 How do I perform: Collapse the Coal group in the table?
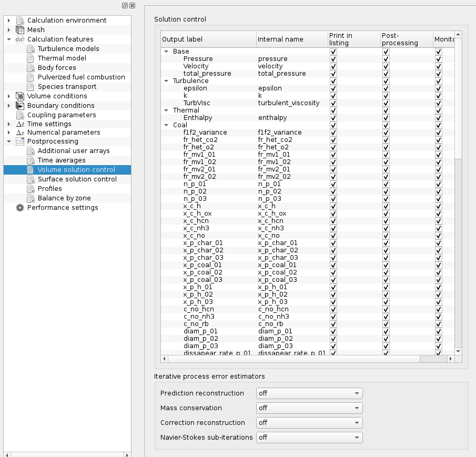click(166, 125)
